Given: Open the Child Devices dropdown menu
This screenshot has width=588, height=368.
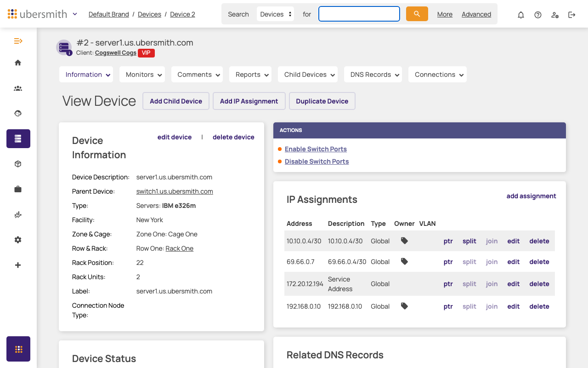Looking at the screenshot, I should click(308, 75).
